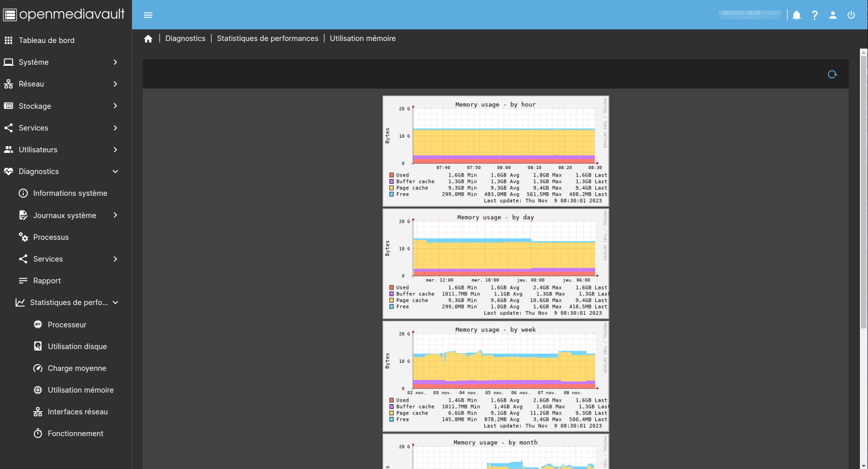Click Diagnostics breadcrumb link
This screenshot has width=868, height=469.
(x=185, y=38)
